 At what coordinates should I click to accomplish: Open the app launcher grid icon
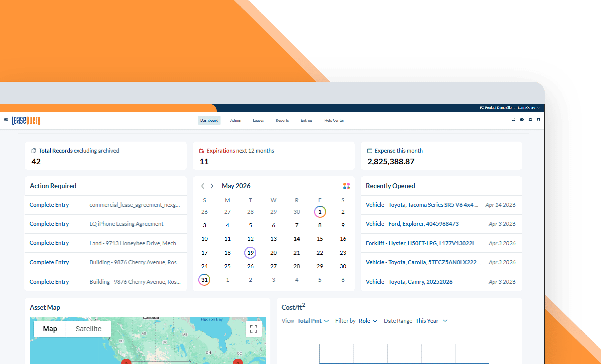6,120
